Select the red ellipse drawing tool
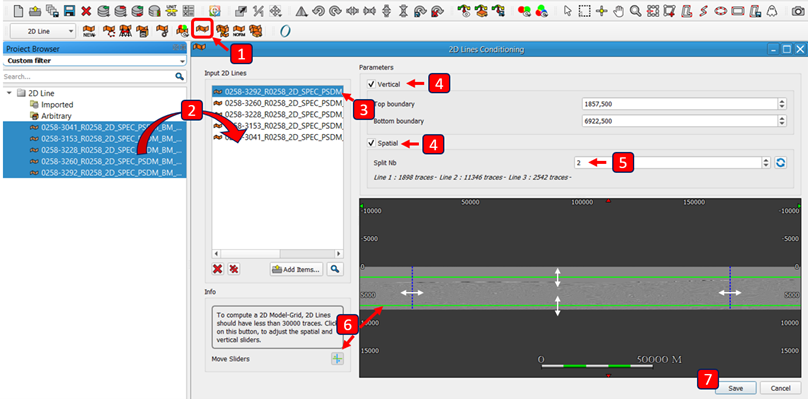The width and height of the screenshot is (808, 399). tap(721, 10)
